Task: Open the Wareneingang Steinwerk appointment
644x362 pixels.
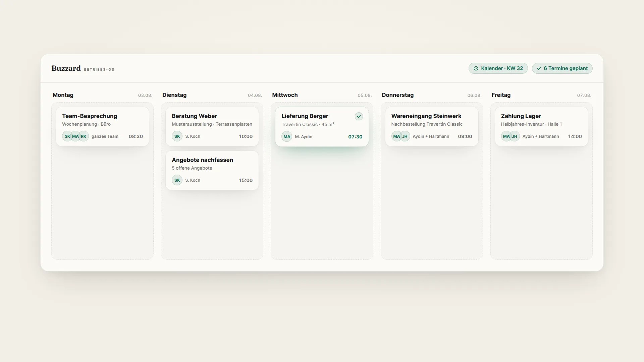Action: pos(432,126)
